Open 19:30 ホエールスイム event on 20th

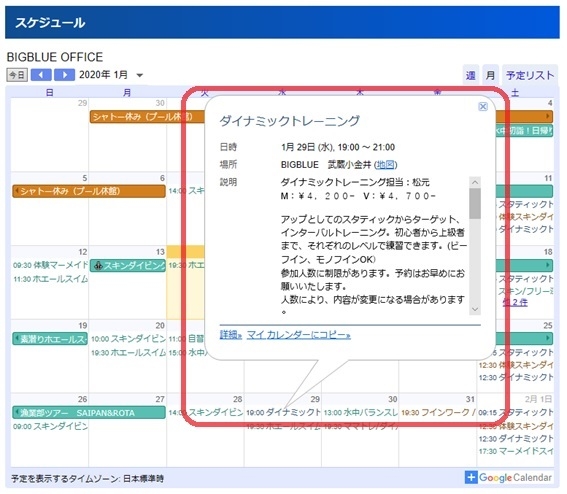click(128, 352)
